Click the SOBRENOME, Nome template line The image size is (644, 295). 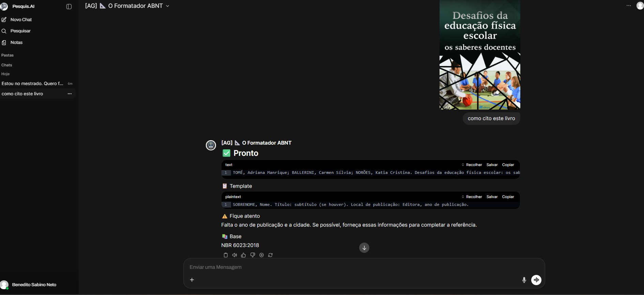(351, 204)
